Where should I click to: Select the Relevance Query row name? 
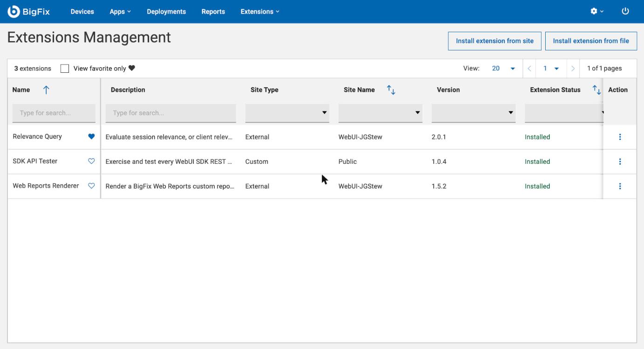pyautogui.click(x=37, y=137)
